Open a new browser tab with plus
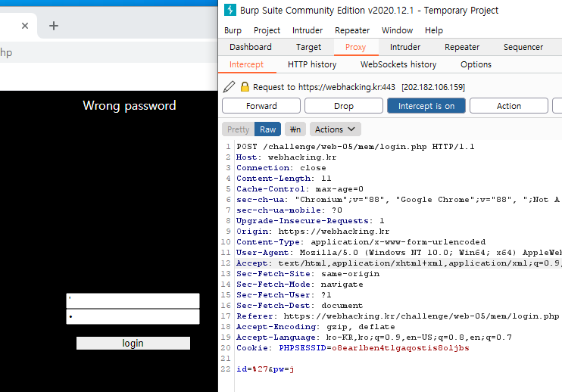Screen dimensions: 562x392 pyautogui.click(x=54, y=26)
